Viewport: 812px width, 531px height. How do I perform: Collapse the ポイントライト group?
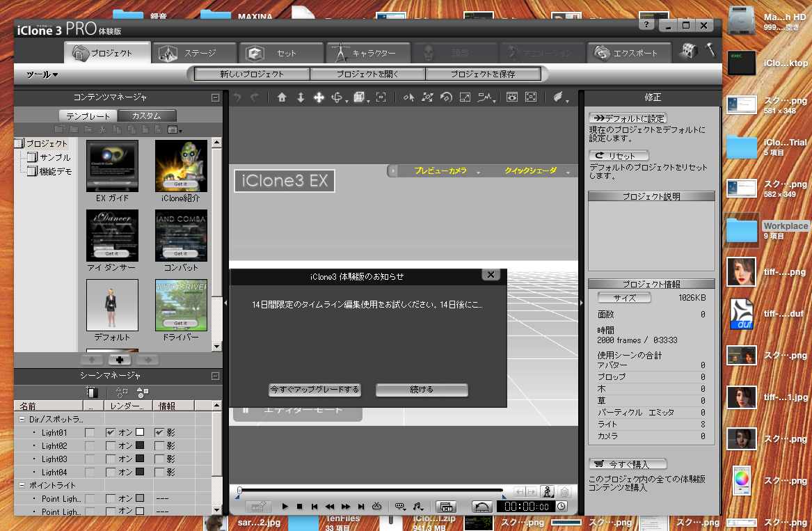pos(22,485)
